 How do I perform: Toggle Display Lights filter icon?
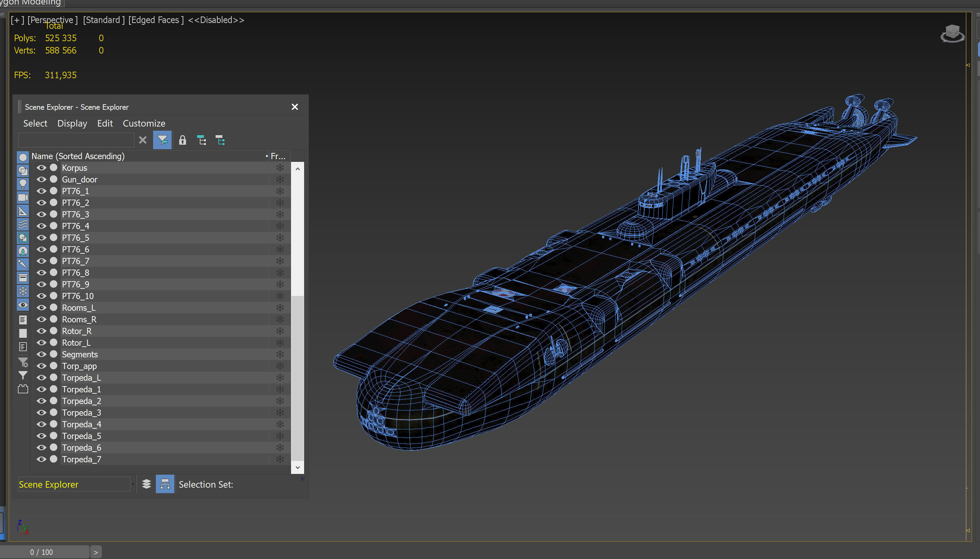[x=23, y=184]
